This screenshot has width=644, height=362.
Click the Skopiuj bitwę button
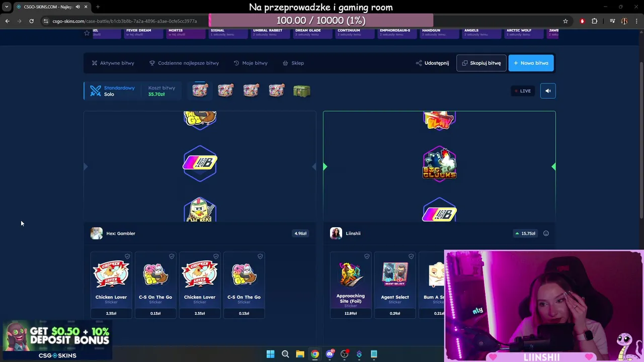pos(481,63)
